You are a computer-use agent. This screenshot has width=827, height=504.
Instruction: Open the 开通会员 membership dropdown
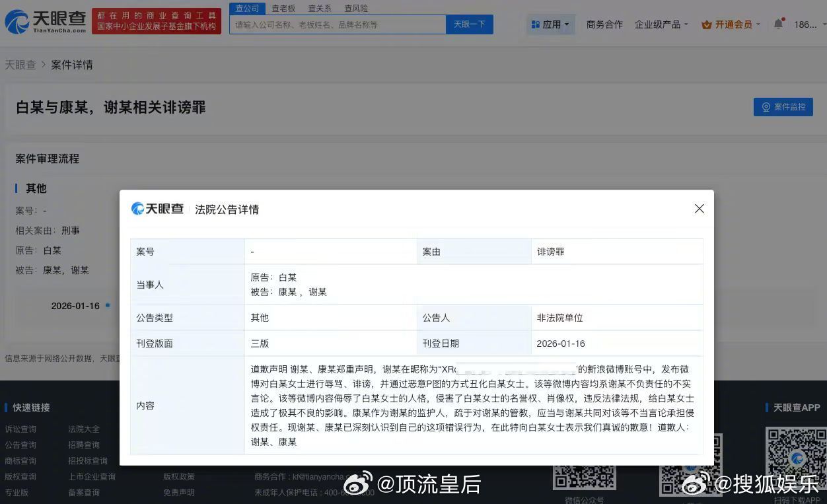731,24
